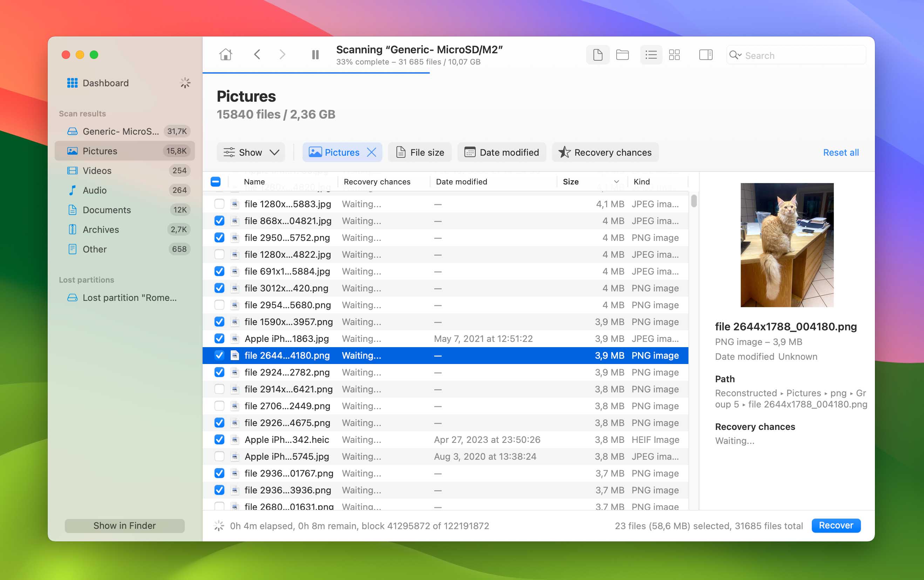The image size is (924, 580).
Task: Click file icon of file 2644...4180.png
Action: 235,355
